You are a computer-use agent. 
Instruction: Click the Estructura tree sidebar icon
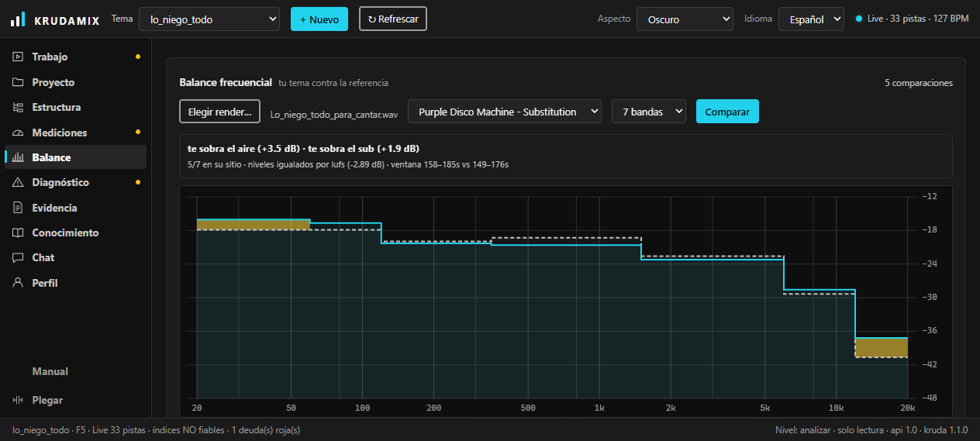(18, 107)
